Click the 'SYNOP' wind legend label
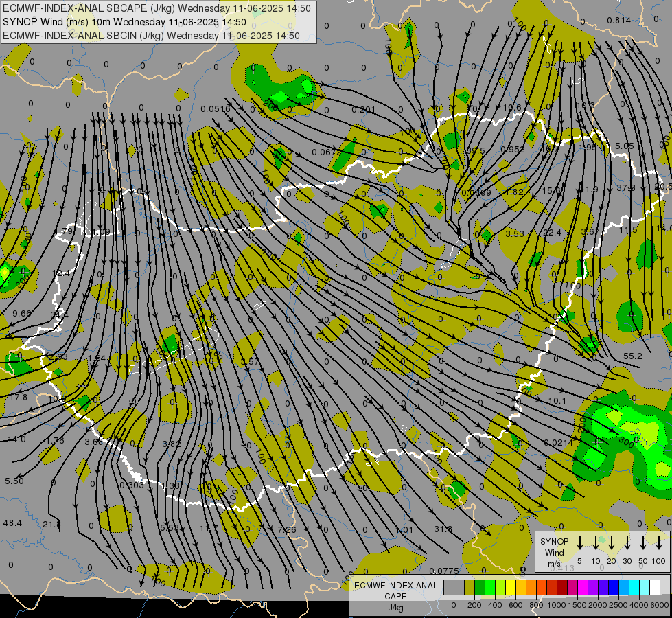 tap(554, 542)
